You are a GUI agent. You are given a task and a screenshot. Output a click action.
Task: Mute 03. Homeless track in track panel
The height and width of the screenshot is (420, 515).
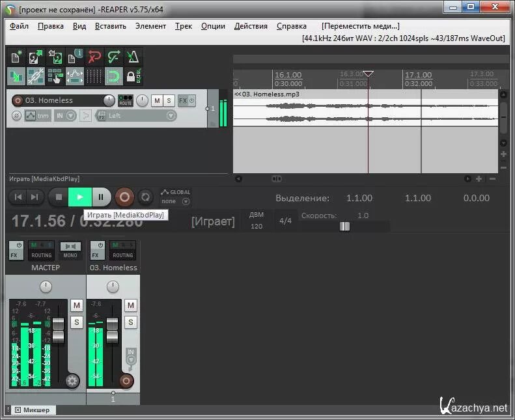tap(157, 100)
